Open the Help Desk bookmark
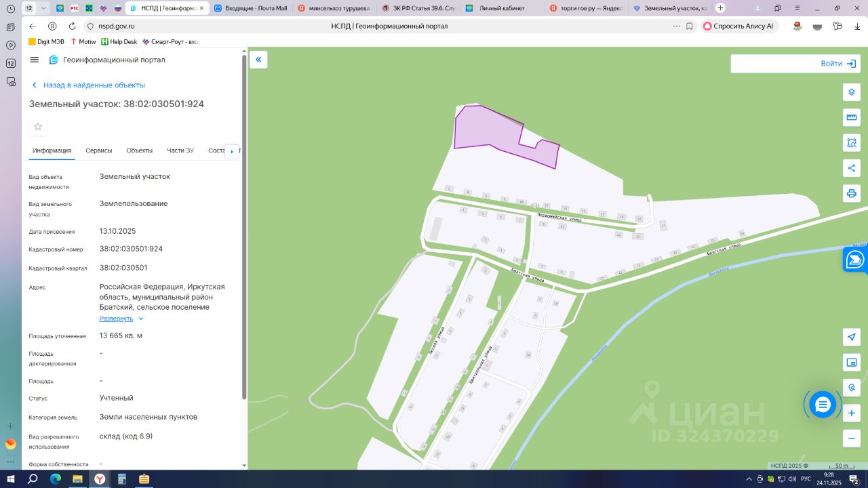Viewport: 868px width, 488px height. click(x=119, y=42)
